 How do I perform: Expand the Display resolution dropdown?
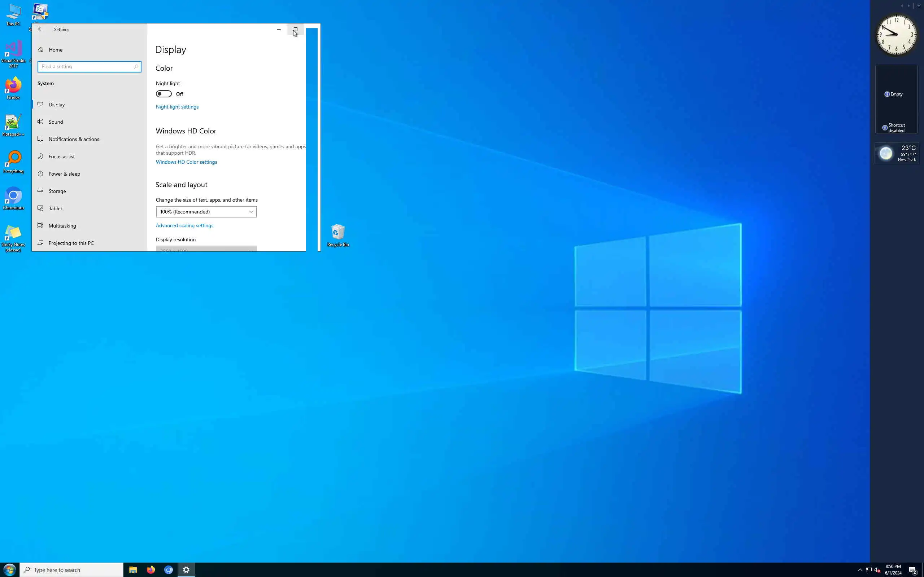(x=206, y=249)
